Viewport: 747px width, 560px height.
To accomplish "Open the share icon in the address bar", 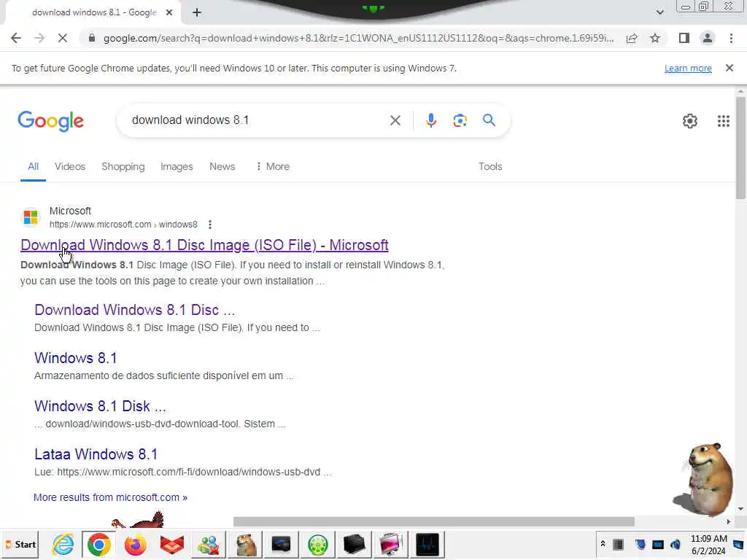I will click(632, 38).
